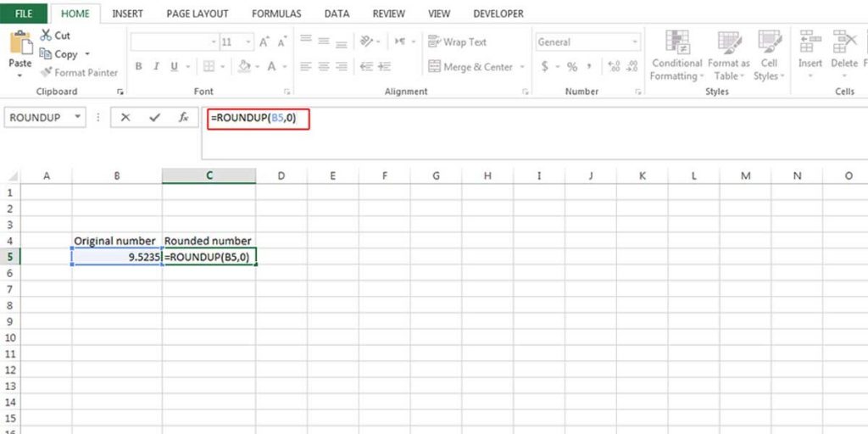The image size is (868, 434).
Task: Expand the Merge & Center dropdown arrow
Action: (x=522, y=67)
